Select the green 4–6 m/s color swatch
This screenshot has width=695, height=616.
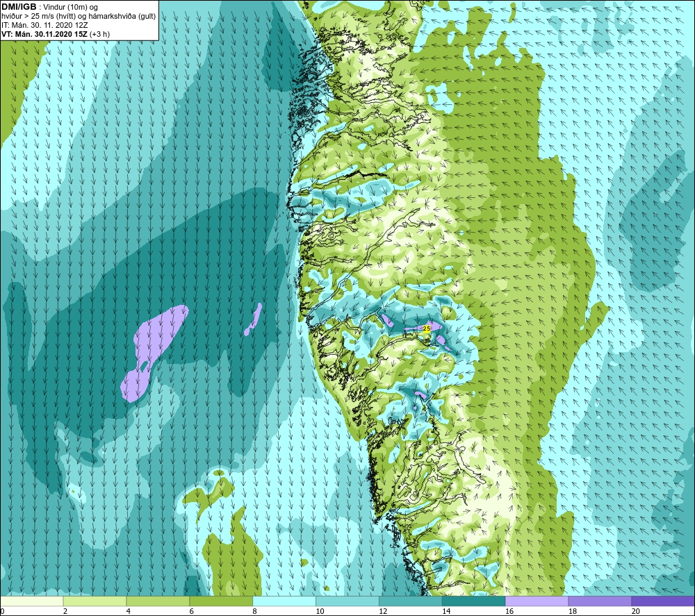click(158, 601)
